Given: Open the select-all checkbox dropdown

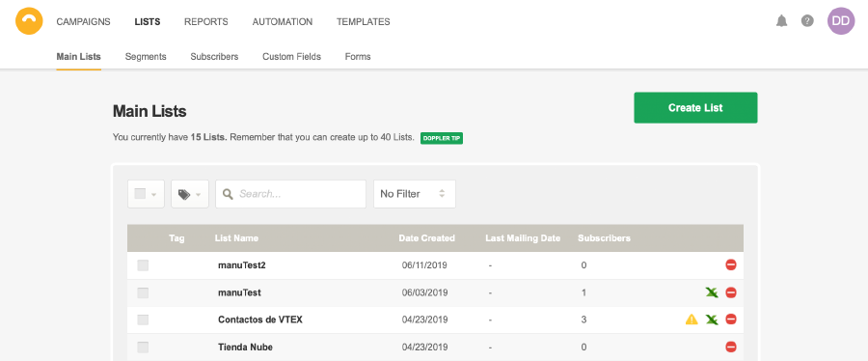Looking at the screenshot, I should [147, 194].
